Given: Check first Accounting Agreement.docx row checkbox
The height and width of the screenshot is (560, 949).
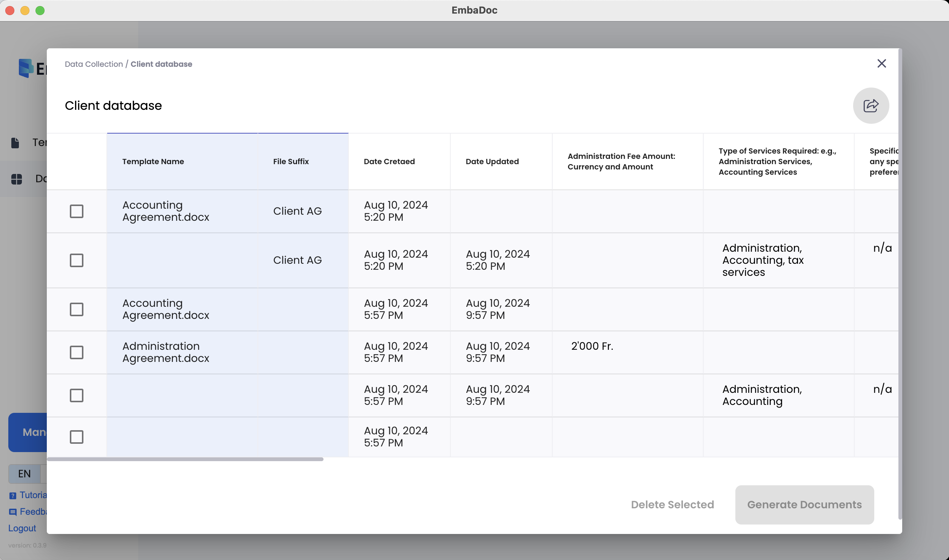Looking at the screenshot, I should pos(77,211).
